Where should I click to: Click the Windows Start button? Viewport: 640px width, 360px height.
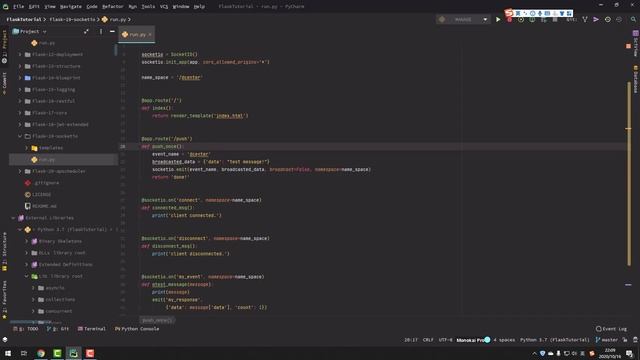[8, 353]
